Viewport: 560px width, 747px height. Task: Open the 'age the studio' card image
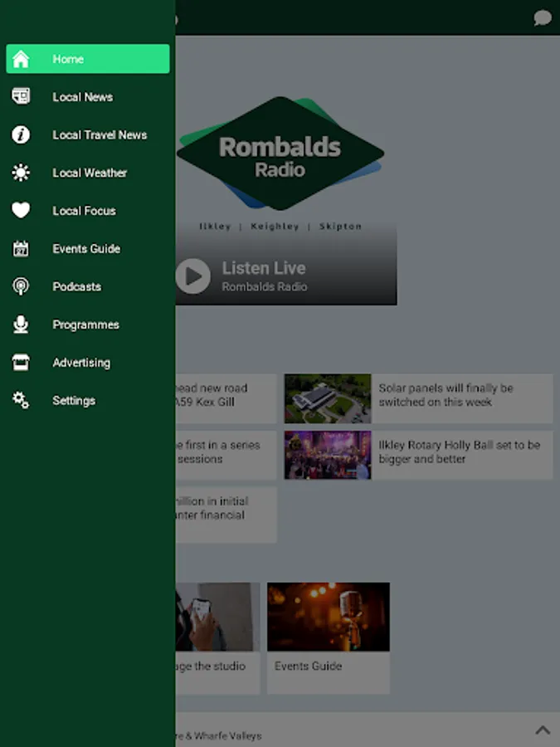coord(217,617)
